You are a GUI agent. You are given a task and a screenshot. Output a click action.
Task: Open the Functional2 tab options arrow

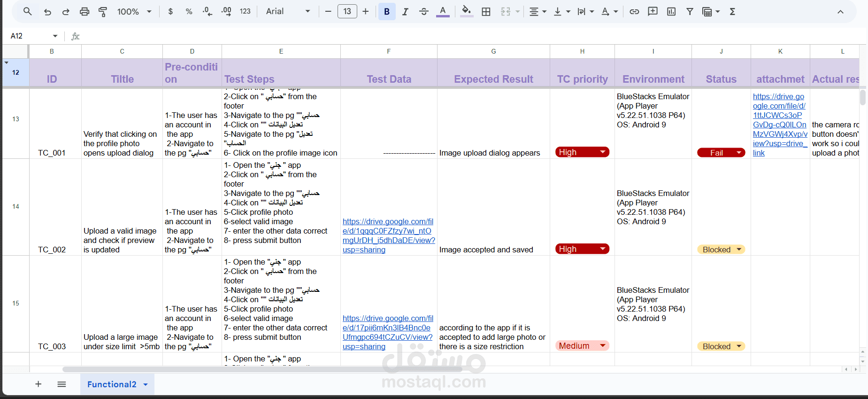click(x=146, y=384)
